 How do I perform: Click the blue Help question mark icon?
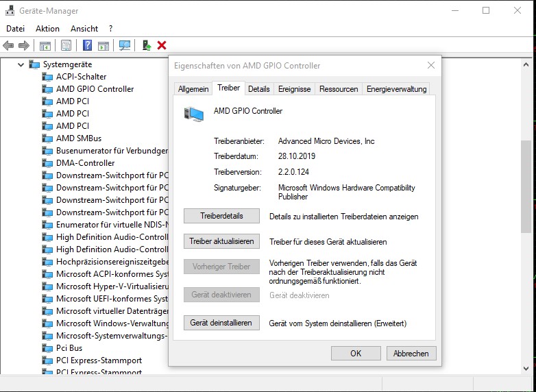[87, 45]
